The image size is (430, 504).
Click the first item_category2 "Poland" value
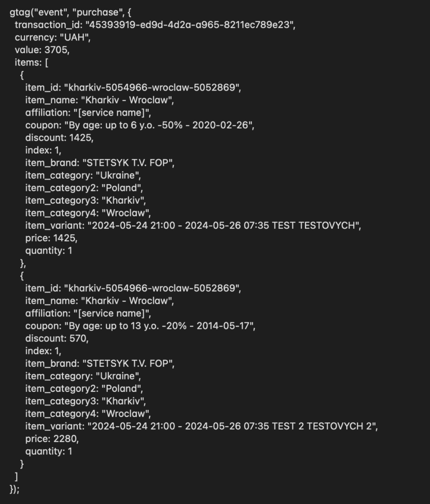coord(121,188)
